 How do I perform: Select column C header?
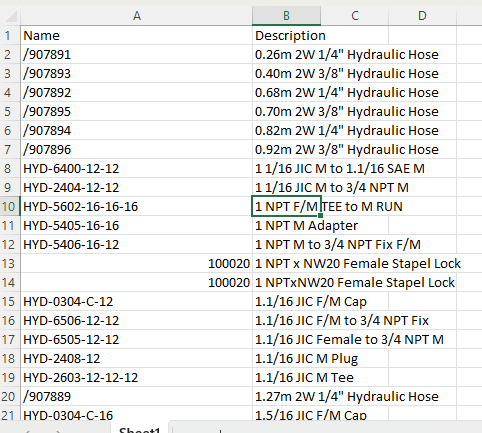coord(355,16)
